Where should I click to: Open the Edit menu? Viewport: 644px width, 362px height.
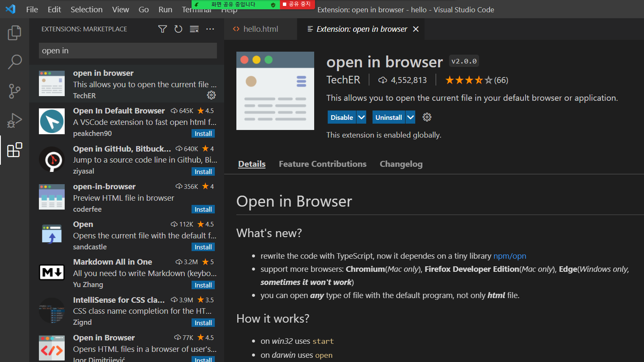54,9
